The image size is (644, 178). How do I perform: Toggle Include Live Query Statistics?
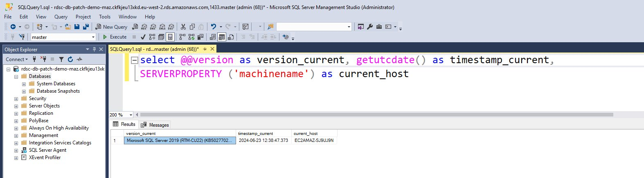tap(191, 37)
